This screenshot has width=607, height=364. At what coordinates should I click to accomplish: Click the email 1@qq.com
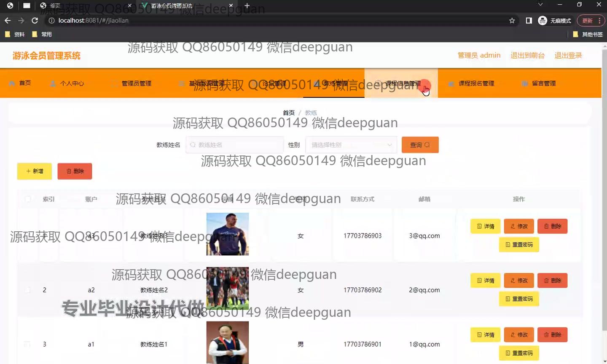424,344
